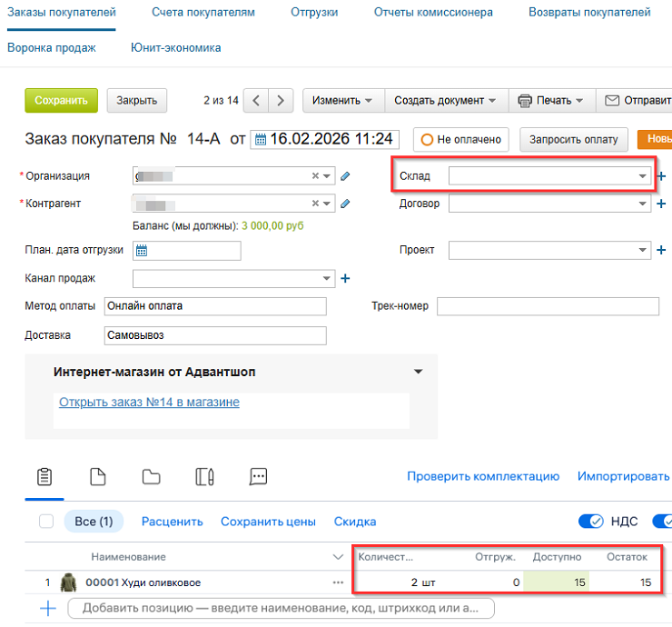Go to previous order with left arrow
672x627 pixels.
point(256,100)
